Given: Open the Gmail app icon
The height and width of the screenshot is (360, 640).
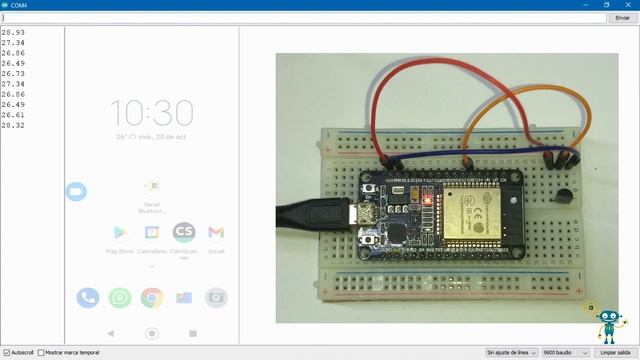Looking at the screenshot, I should (216, 232).
